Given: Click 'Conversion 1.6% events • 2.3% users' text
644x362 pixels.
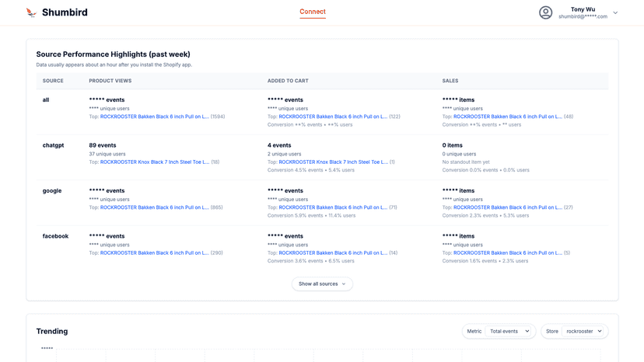Looking at the screenshot, I should pyautogui.click(x=485, y=261).
